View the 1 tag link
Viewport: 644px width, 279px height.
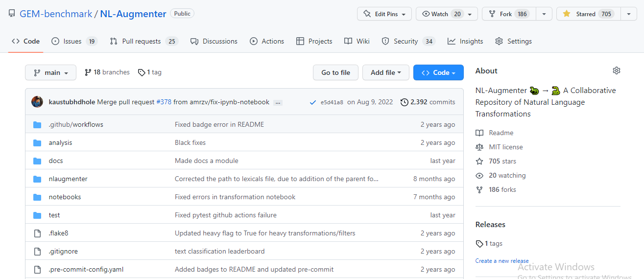(150, 72)
